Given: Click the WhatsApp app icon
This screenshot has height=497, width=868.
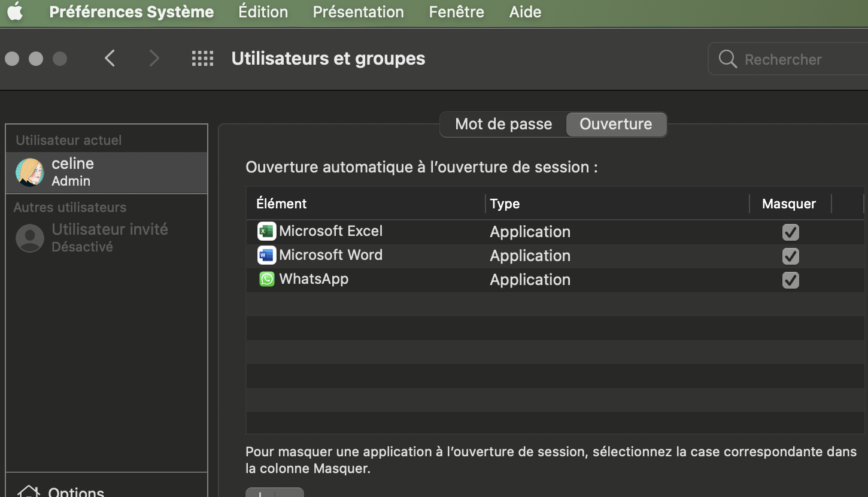Looking at the screenshot, I should [266, 279].
